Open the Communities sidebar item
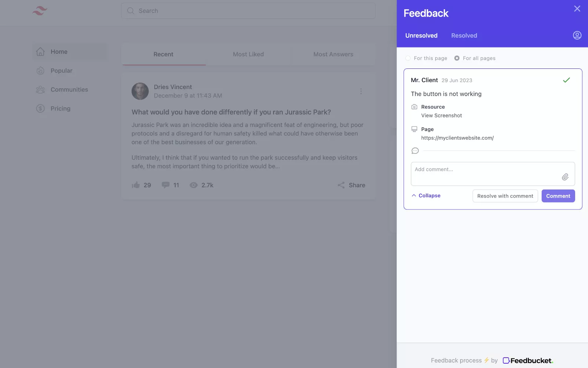This screenshot has height=368, width=588. (x=69, y=90)
